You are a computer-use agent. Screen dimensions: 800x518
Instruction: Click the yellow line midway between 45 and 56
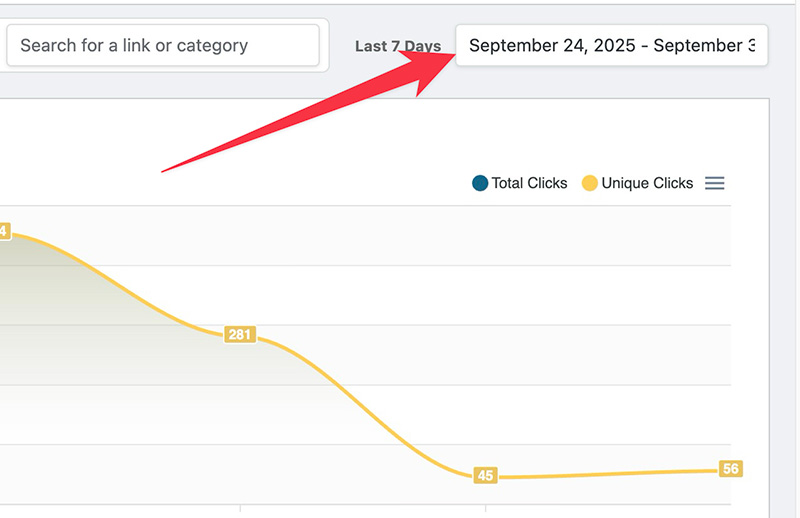coord(608,474)
